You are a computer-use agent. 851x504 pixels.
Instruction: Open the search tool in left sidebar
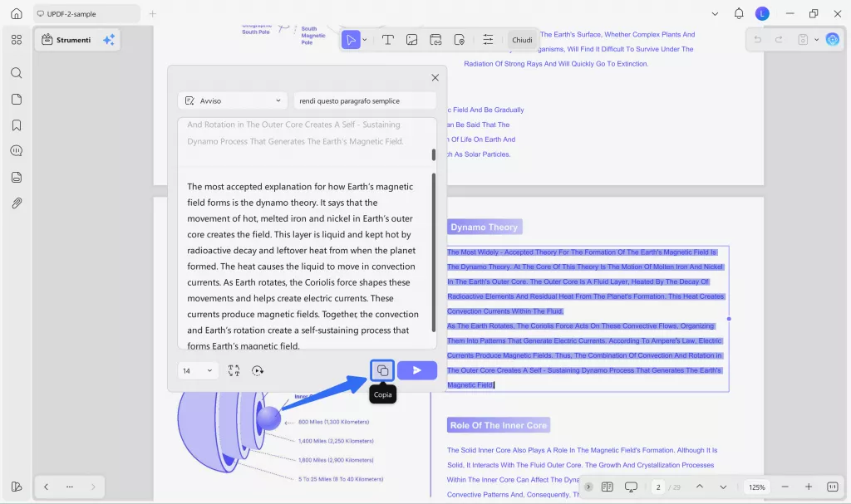17,73
